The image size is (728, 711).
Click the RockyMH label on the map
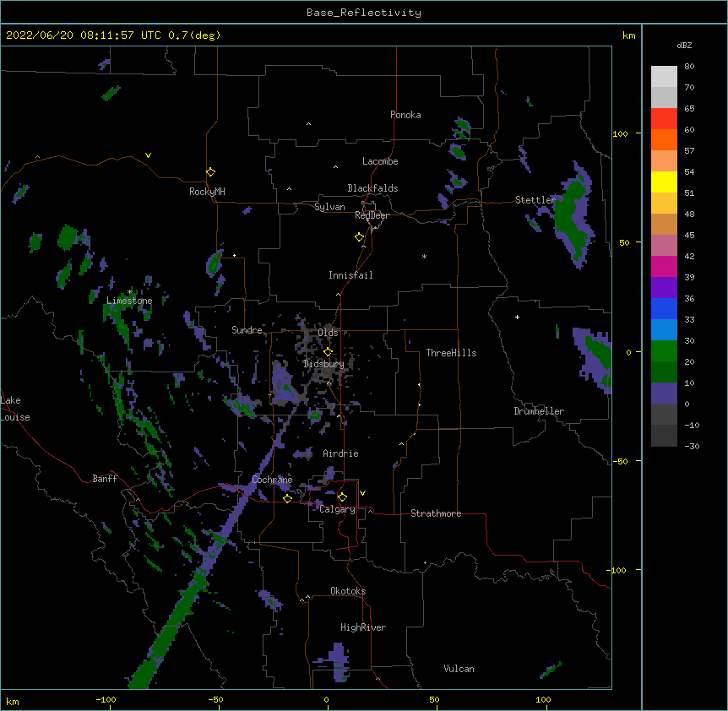[207, 192]
